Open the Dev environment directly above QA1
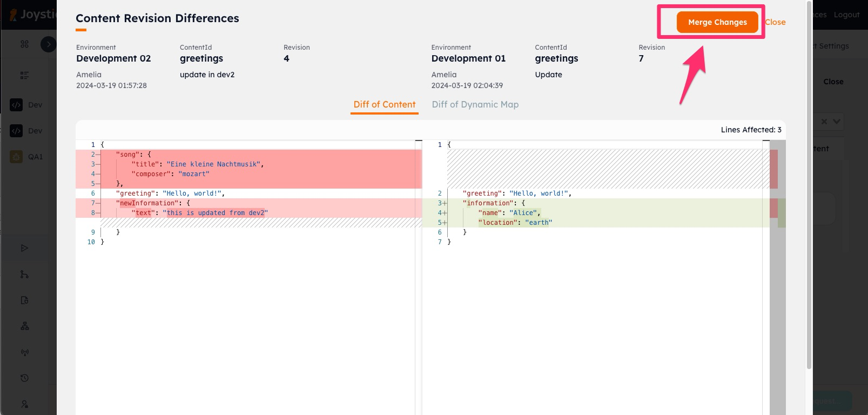This screenshot has width=868, height=415. coord(27,131)
